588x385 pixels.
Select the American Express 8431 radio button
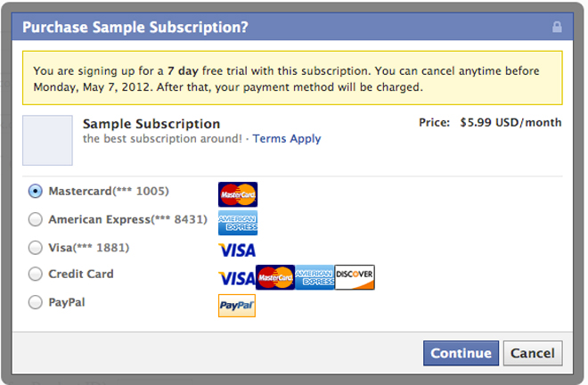36,219
